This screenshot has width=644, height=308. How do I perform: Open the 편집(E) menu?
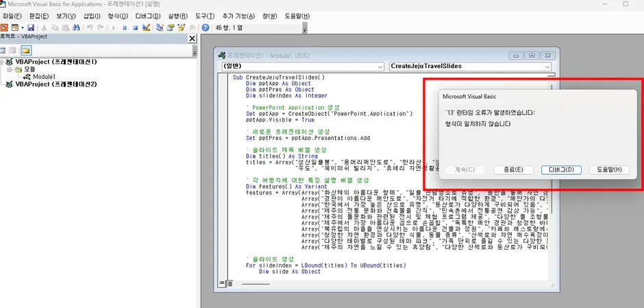[39, 16]
